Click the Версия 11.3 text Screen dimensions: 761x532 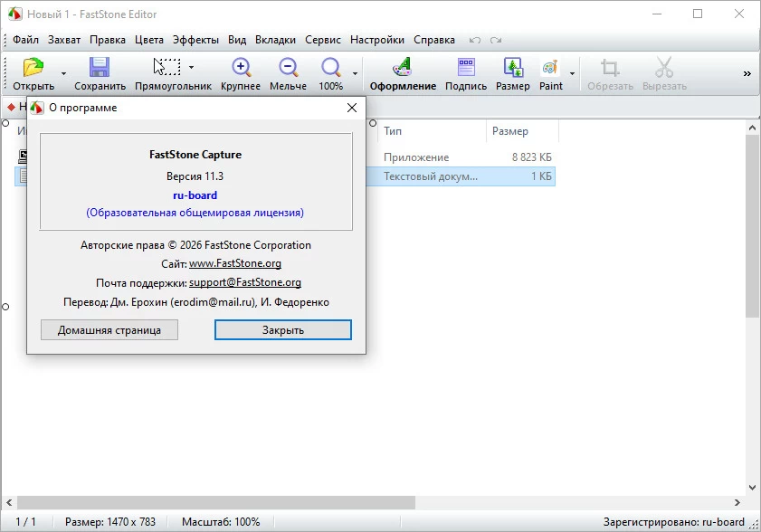195,176
